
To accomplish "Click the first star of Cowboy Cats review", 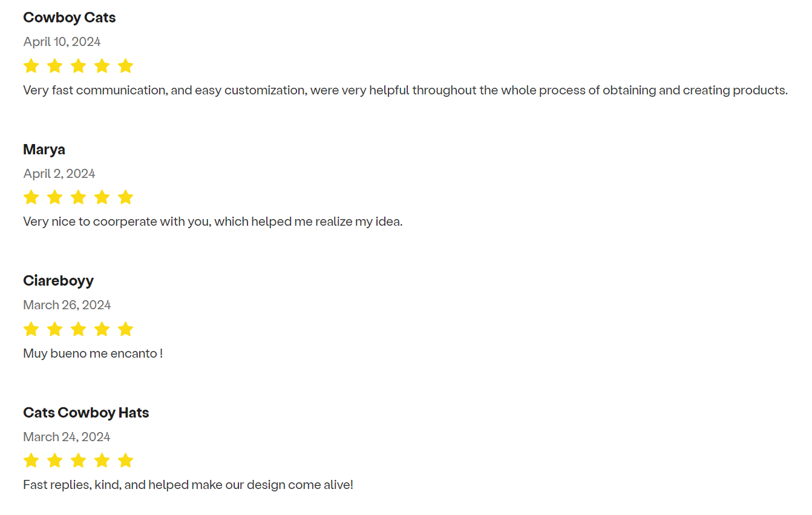I will 31,66.
